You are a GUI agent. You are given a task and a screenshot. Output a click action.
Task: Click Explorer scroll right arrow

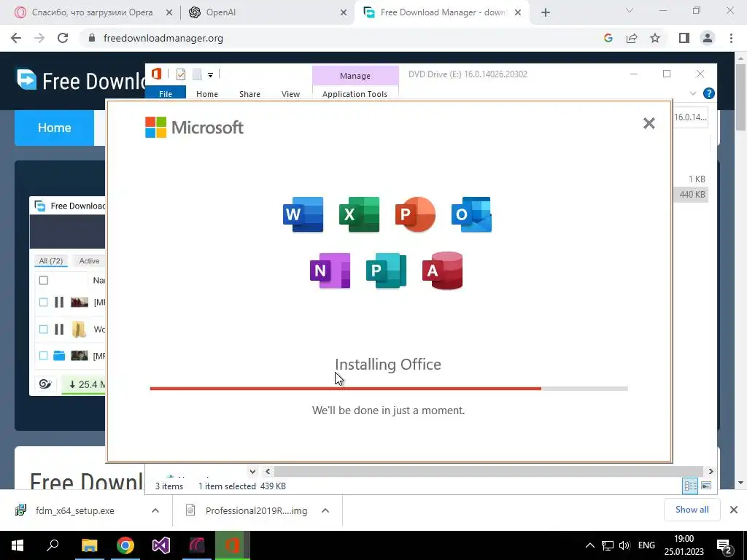pyautogui.click(x=711, y=472)
